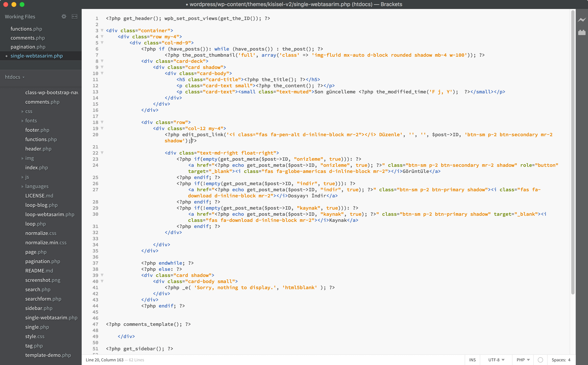588x365 pixels.
Task: Click the Working Files gear settings icon
Action: pos(64,17)
